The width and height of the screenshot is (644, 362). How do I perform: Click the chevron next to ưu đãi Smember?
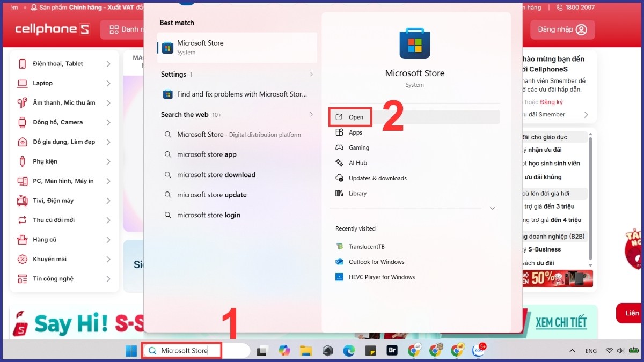[x=586, y=115]
